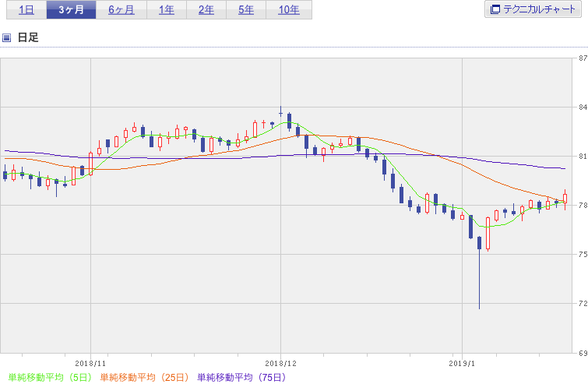Image resolution: width=588 pixels, height=384 pixels.
Task: Switch to the 1日 chart period tab
Action: point(26,10)
